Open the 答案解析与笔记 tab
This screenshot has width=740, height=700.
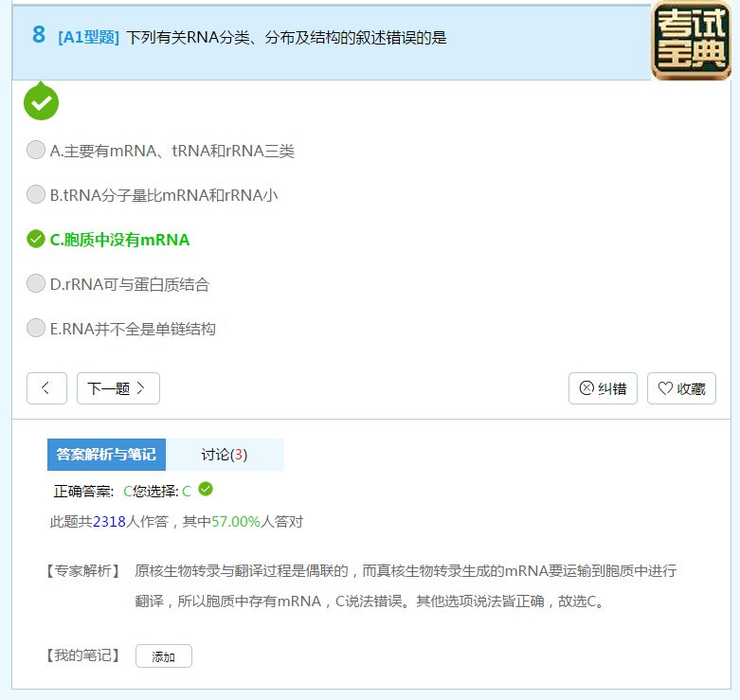(106, 455)
